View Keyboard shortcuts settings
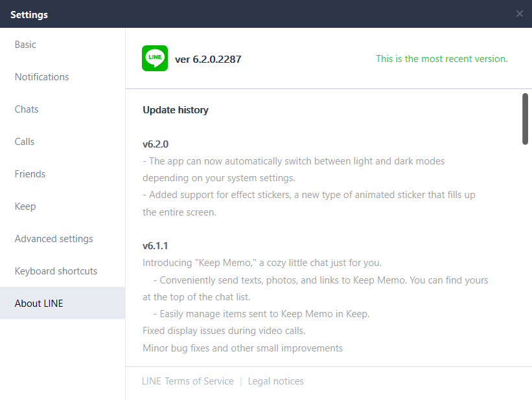Viewport: 532px width, 400px height. (63, 271)
